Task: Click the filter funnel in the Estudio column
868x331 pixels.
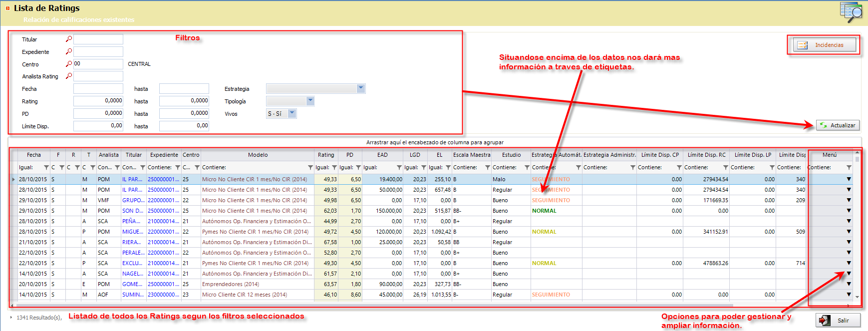Action: click(527, 168)
